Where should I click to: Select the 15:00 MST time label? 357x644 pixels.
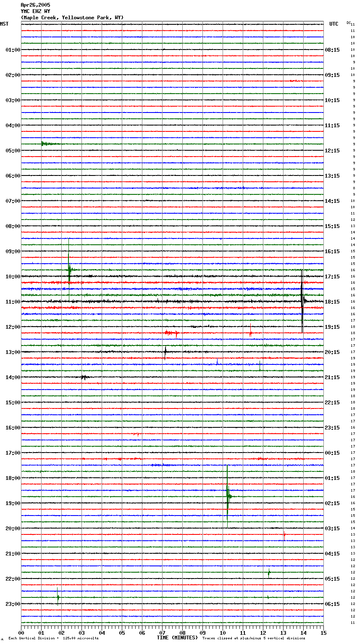pyautogui.click(x=13, y=403)
